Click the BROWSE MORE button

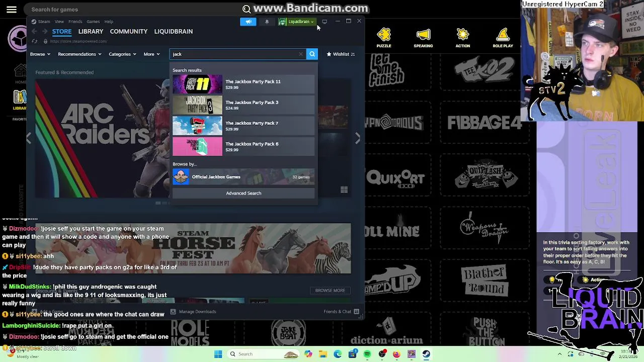[330, 290]
